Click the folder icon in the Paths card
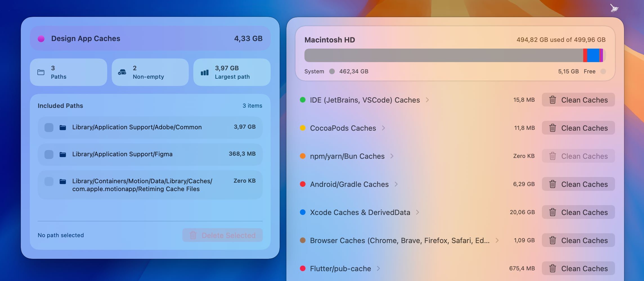 (x=41, y=72)
